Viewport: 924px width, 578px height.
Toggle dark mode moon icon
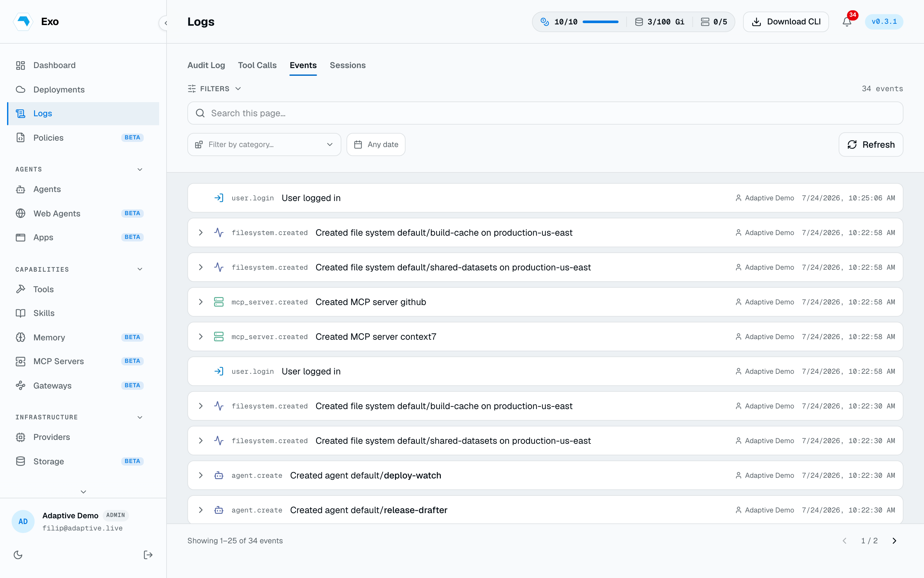[18, 555]
